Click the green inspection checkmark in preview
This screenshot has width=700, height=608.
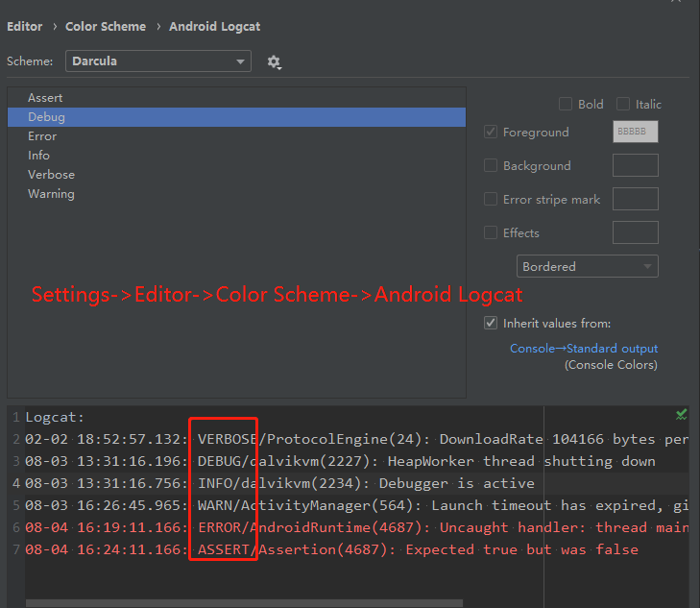681,415
